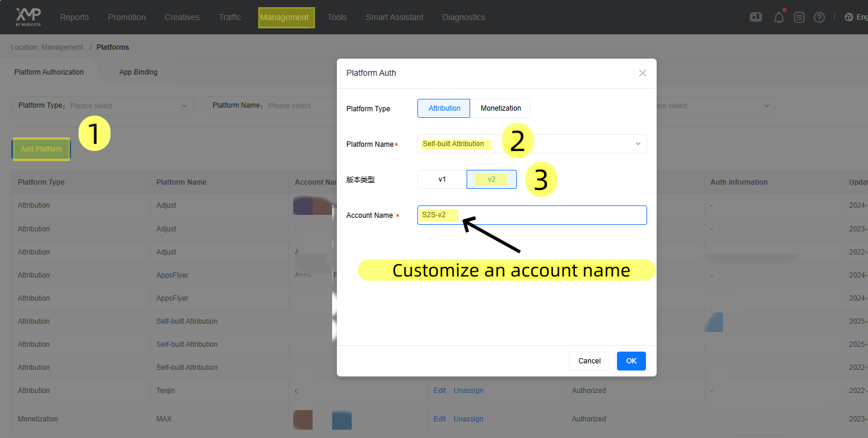
Task: Click the Add Platform button
Action: pyautogui.click(x=41, y=149)
